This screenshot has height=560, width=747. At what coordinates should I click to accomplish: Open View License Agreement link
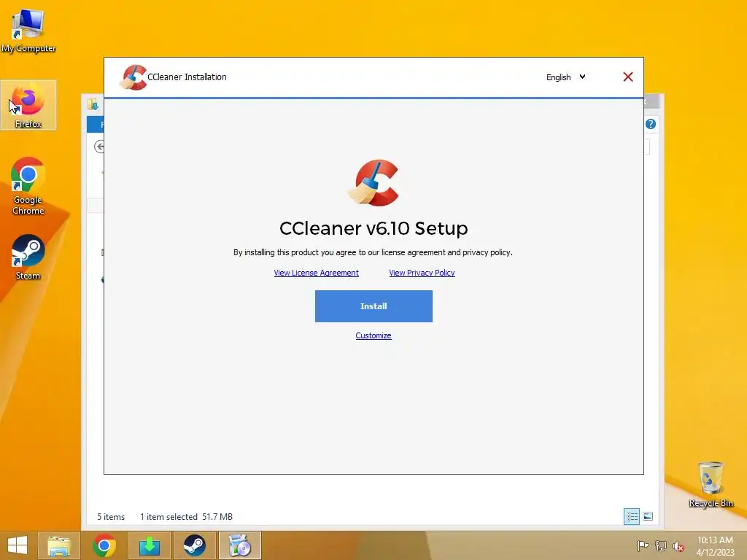pos(317,273)
